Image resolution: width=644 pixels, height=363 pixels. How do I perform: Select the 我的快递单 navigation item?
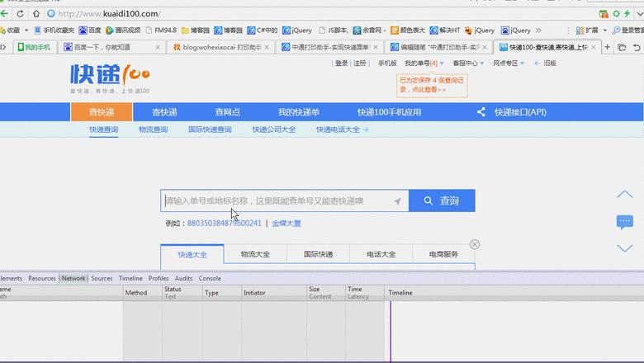[x=299, y=112]
